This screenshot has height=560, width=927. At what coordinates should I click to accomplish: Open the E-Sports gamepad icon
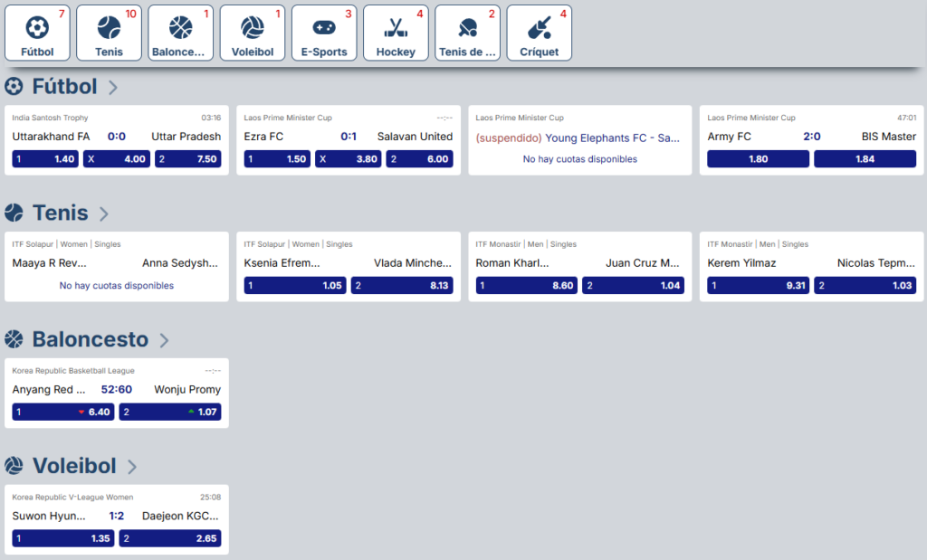324,28
